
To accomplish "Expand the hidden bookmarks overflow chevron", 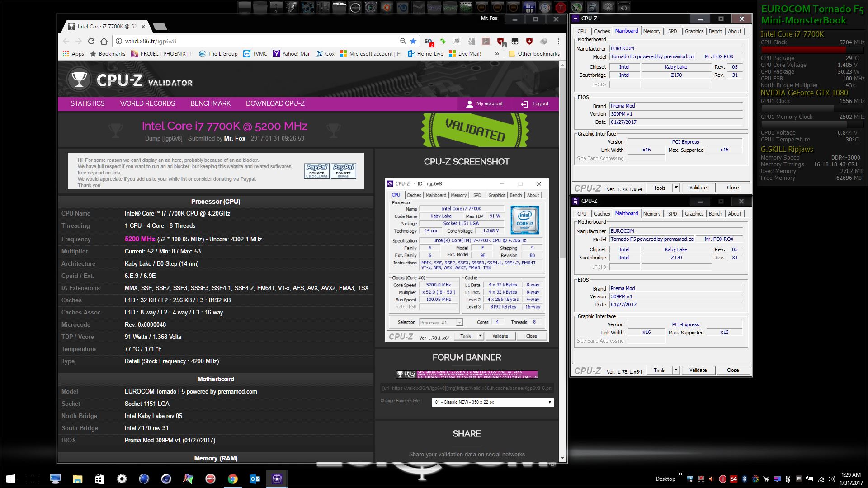I will [497, 53].
